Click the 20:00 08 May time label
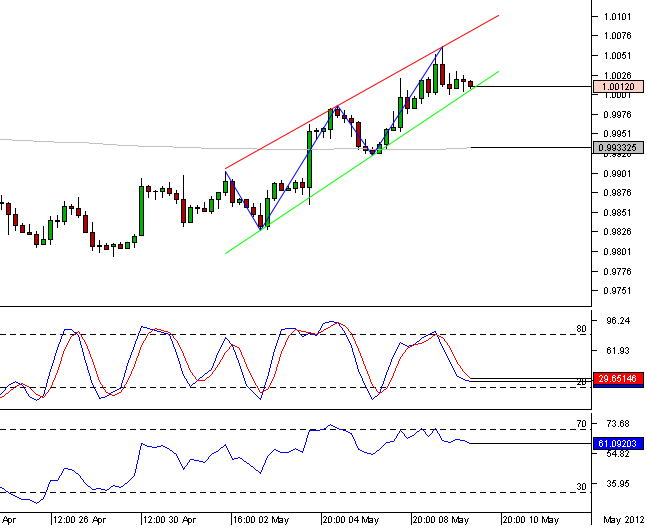This screenshot has width=647, height=529. pyautogui.click(x=441, y=520)
